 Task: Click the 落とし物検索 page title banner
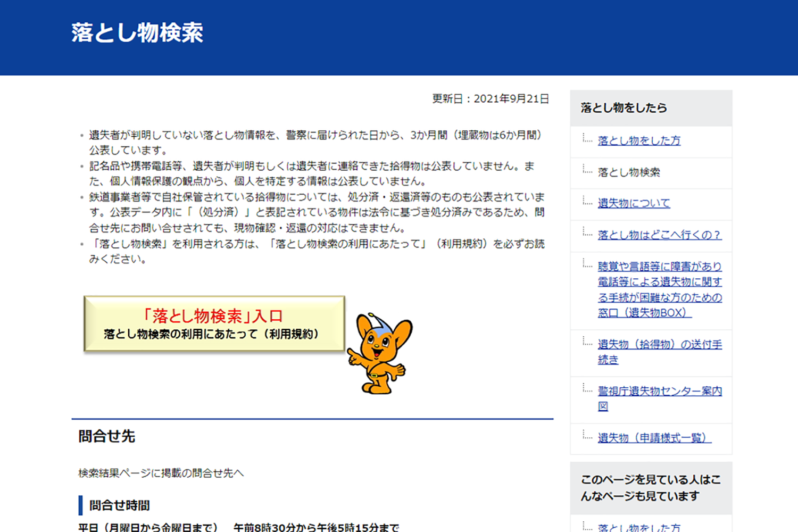[x=138, y=34]
